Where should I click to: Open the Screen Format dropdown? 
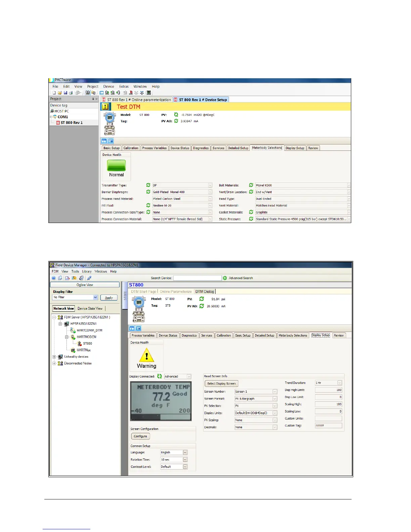point(275,399)
